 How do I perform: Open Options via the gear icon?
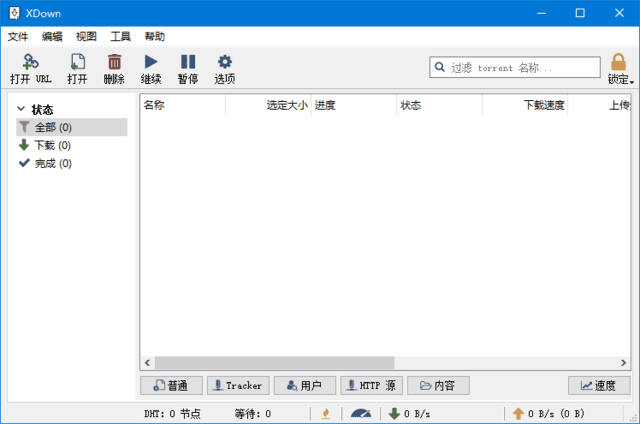(x=225, y=62)
